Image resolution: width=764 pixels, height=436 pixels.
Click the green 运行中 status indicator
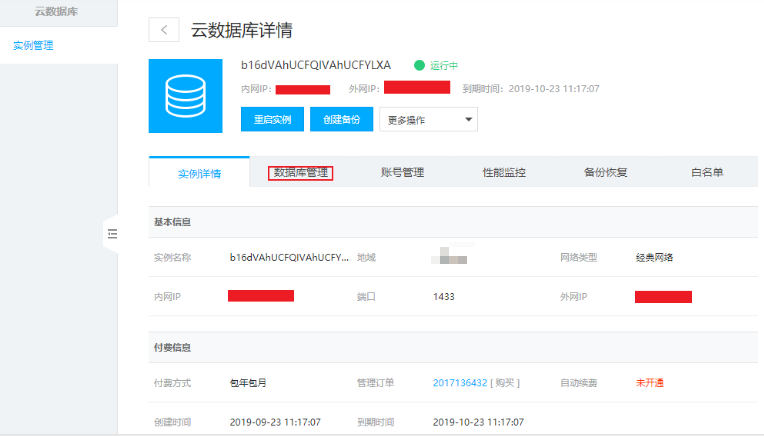coord(437,65)
